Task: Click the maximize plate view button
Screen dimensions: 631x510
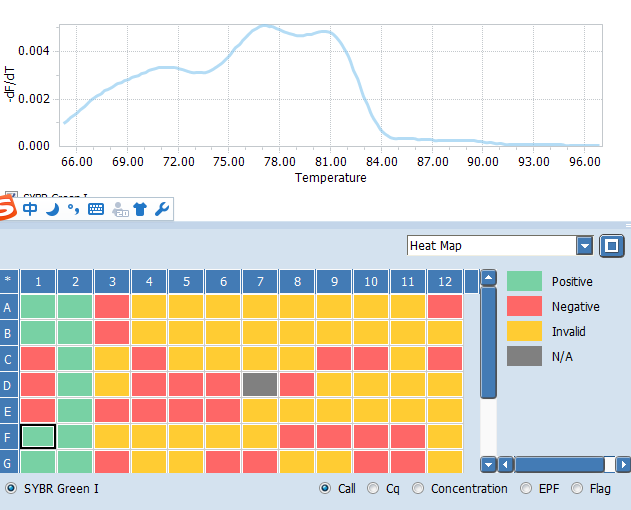Action: tap(613, 245)
